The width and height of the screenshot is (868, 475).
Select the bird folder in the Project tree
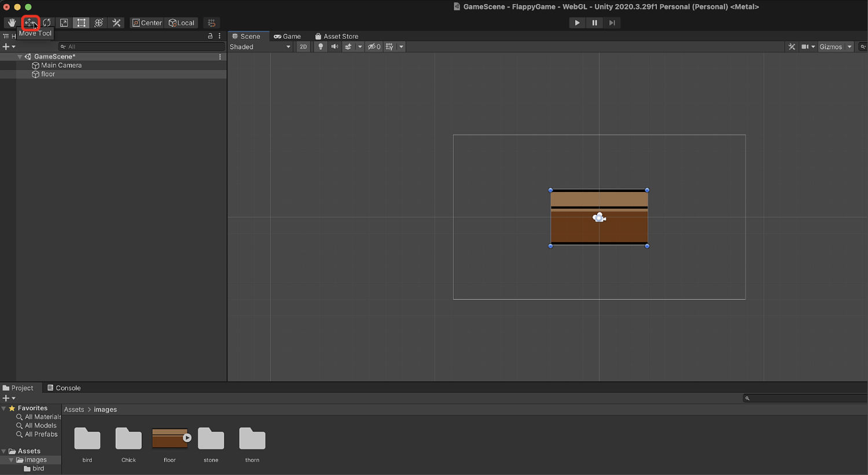(x=34, y=469)
